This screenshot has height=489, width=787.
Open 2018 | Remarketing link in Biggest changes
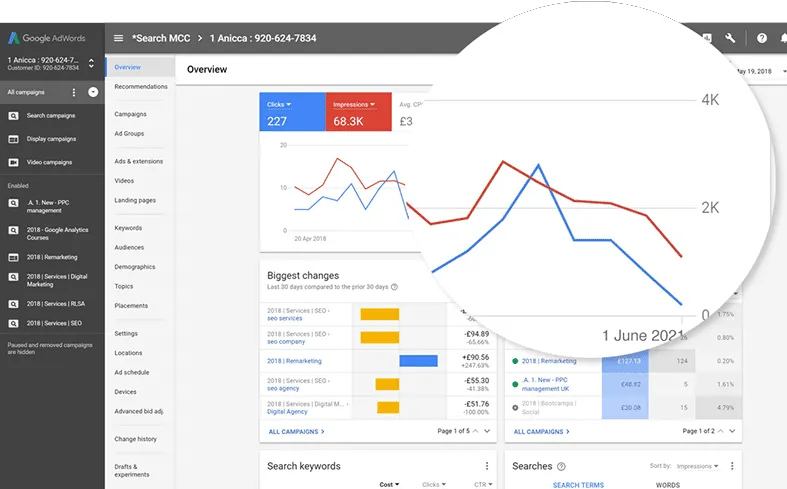pos(294,361)
